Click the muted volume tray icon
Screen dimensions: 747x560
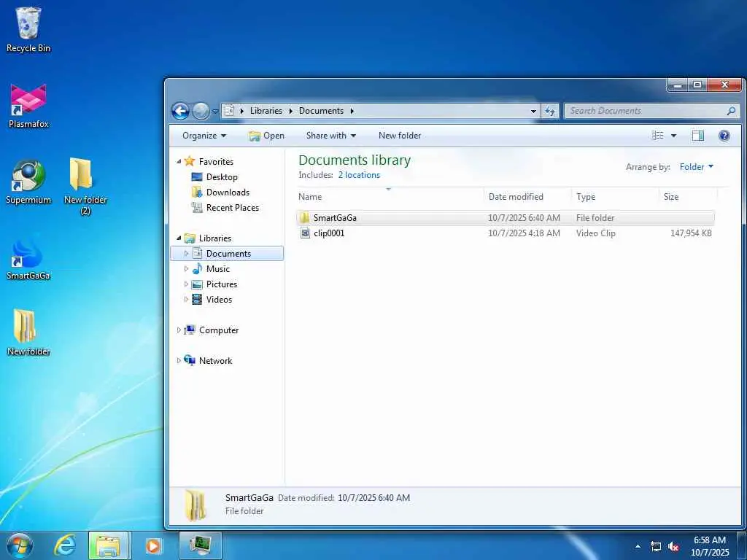click(x=673, y=546)
